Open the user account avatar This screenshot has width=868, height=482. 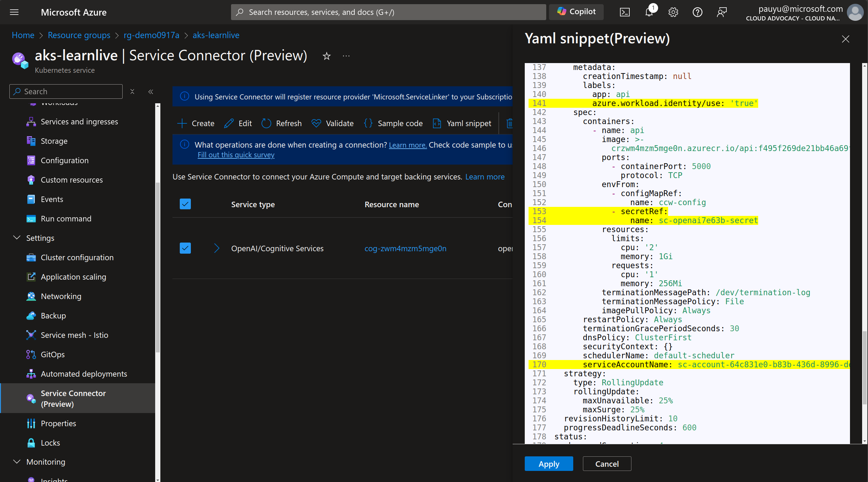(x=855, y=12)
